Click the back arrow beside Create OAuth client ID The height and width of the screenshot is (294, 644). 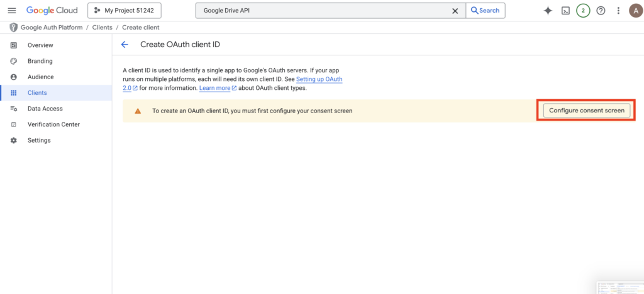tap(125, 45)
